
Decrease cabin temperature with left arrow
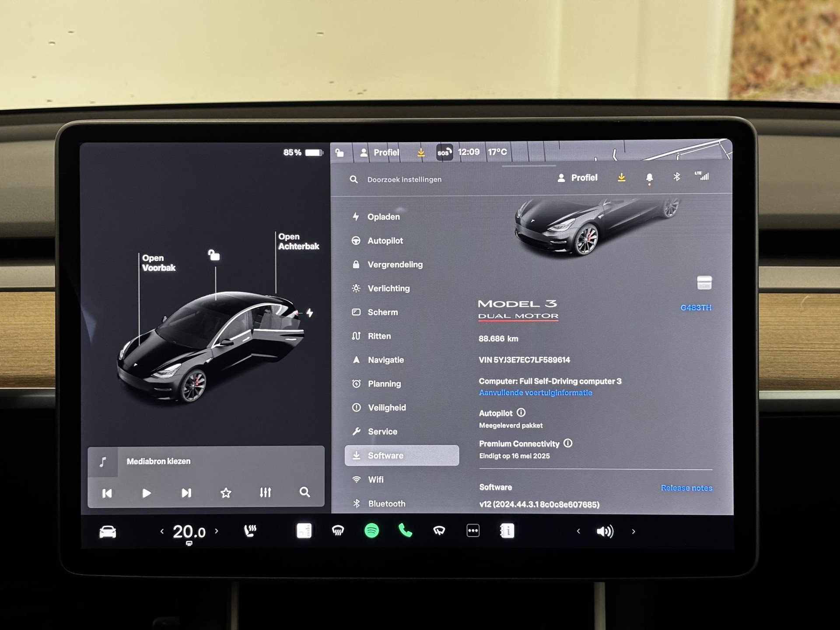click(x=162, y=531)
